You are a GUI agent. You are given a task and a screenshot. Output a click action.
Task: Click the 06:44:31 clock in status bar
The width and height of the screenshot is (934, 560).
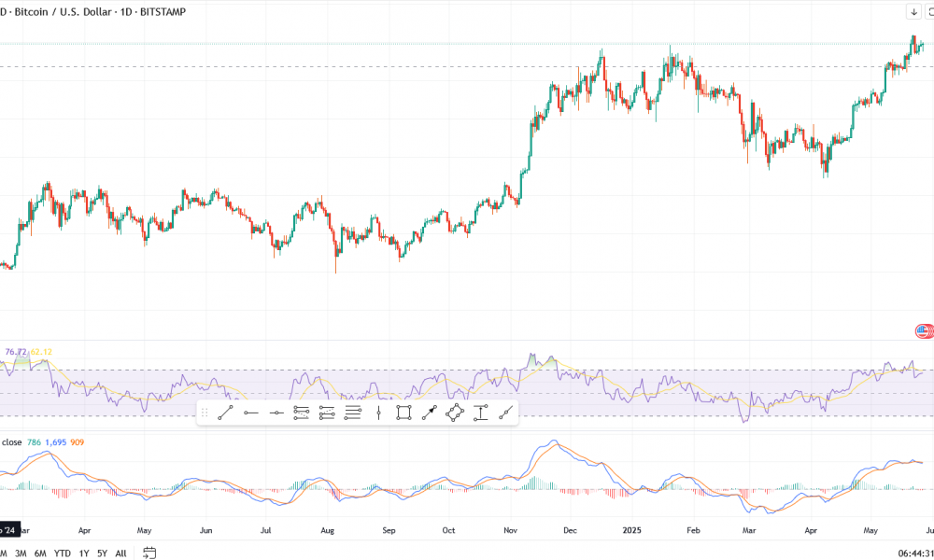tap(915, 553)
